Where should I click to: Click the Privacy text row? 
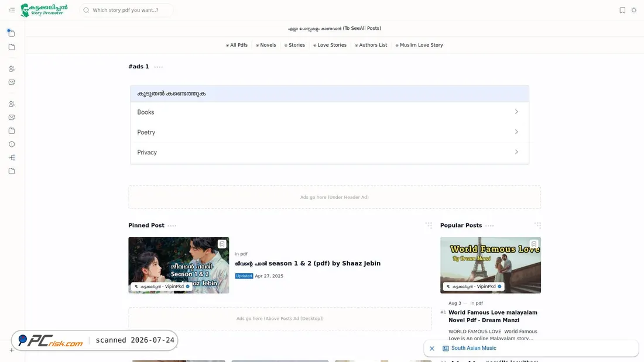[x=330, y=152]
